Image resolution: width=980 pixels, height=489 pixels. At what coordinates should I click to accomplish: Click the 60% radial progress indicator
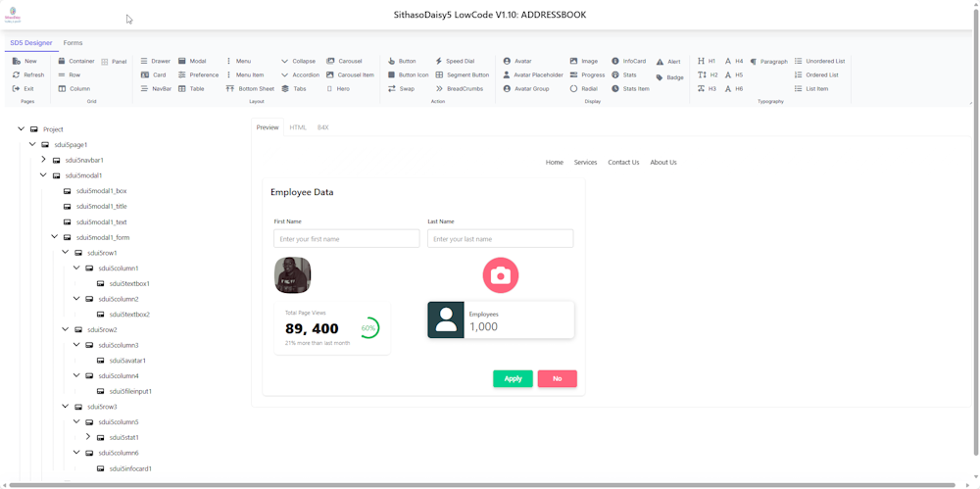click(x=368, y=328)
